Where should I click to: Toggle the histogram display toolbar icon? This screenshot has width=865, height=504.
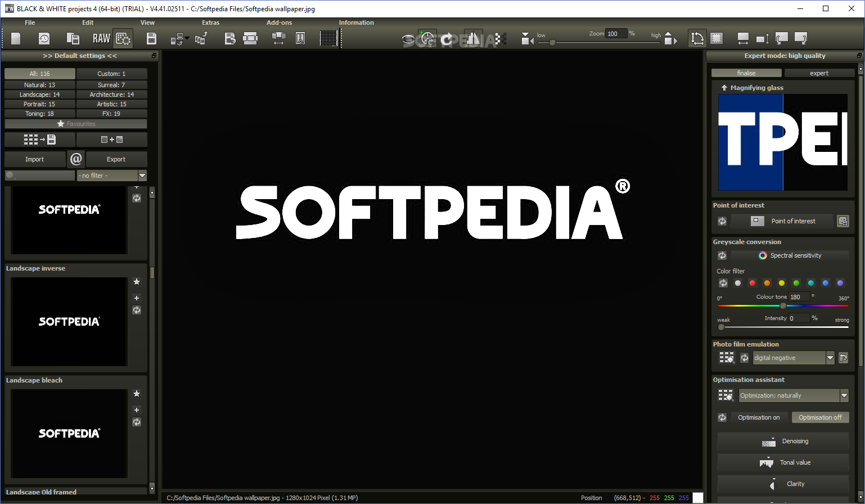[x=473, y=38]
